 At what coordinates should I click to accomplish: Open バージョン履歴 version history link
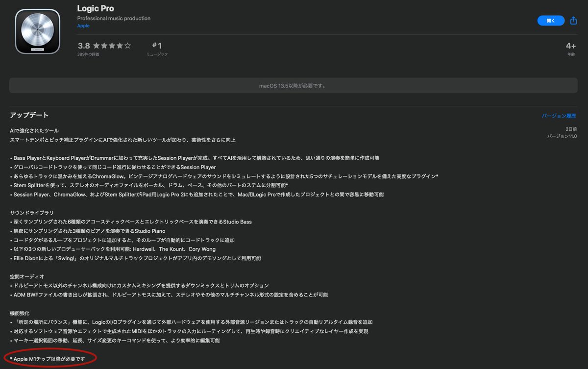point(559,116)
